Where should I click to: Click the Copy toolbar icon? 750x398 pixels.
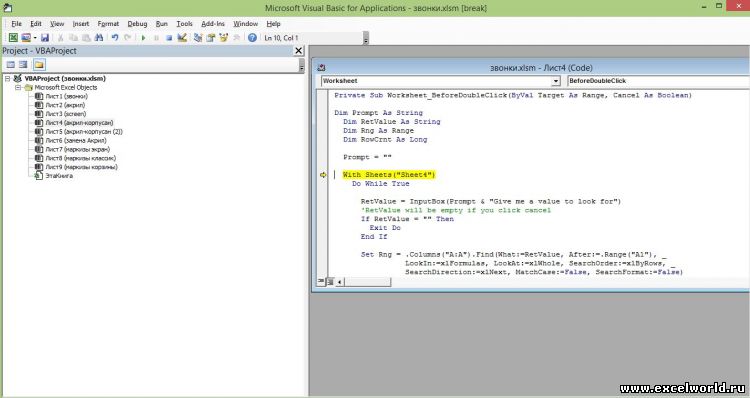(x=73, y=38)
